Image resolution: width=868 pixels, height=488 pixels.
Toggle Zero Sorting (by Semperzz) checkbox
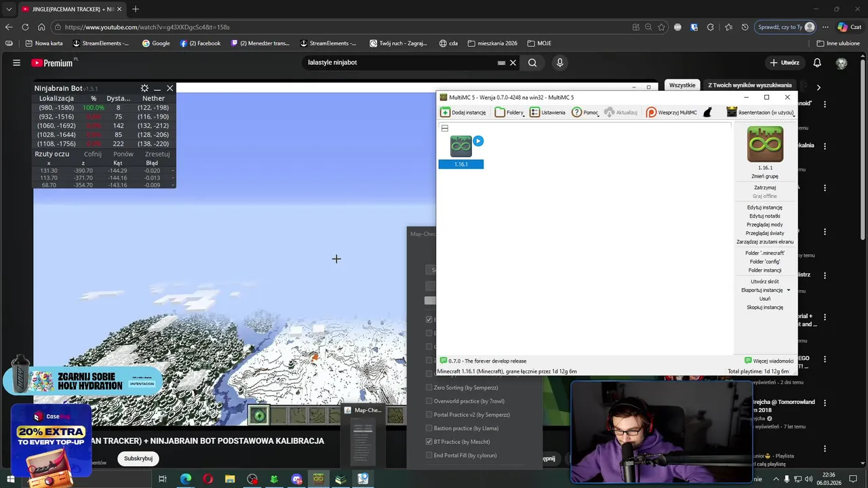click(429, 388)
